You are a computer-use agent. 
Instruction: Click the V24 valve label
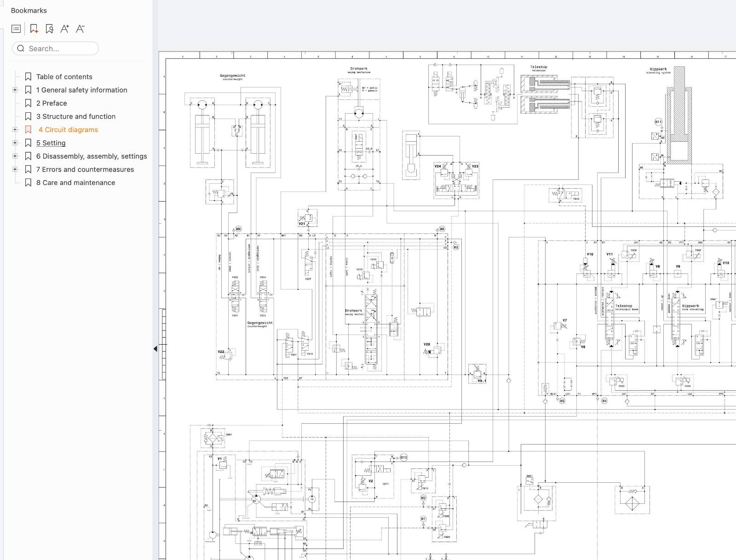[x=437, y=166]
